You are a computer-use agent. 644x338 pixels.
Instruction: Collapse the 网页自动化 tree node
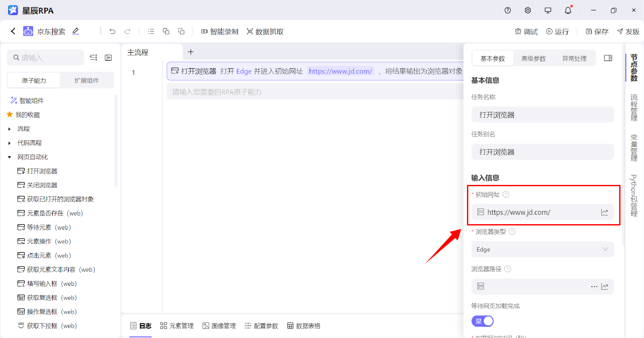(9, 157)
